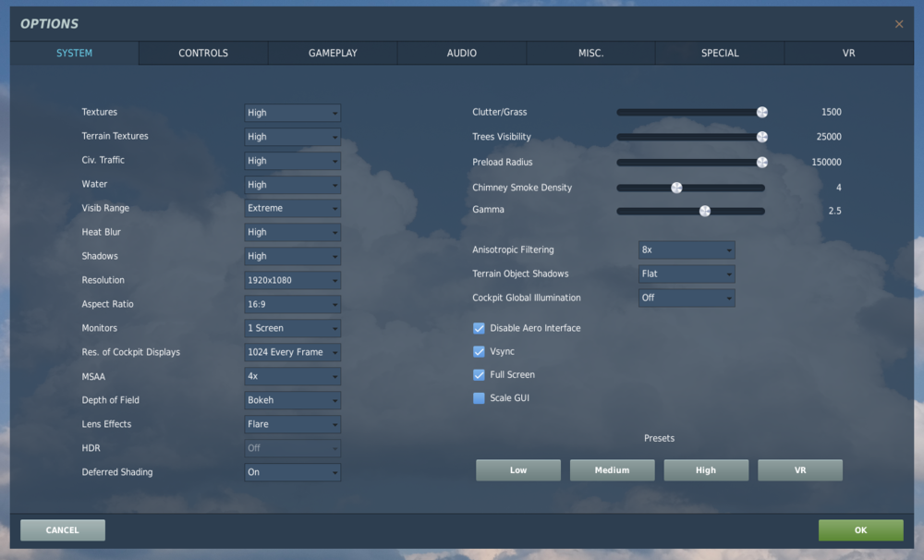Screen dimensions: 924x560
Task: Open the Audio tab
Action: coord(461,53)
